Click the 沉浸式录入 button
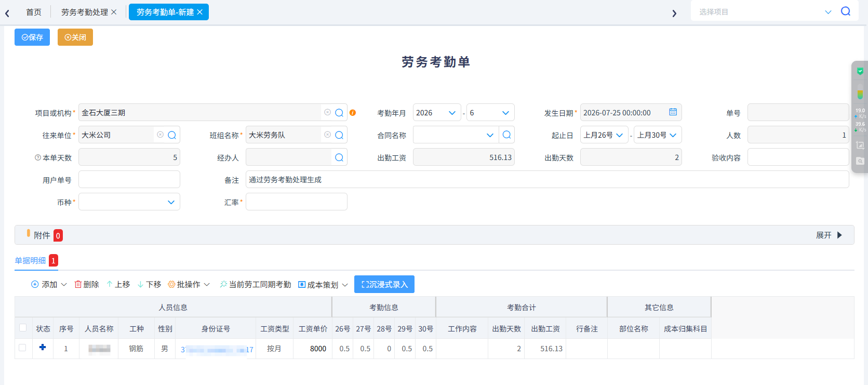Image resolution: width=868 pixels, height=385 pixels. pyautogui.click(x=384, y=284)
